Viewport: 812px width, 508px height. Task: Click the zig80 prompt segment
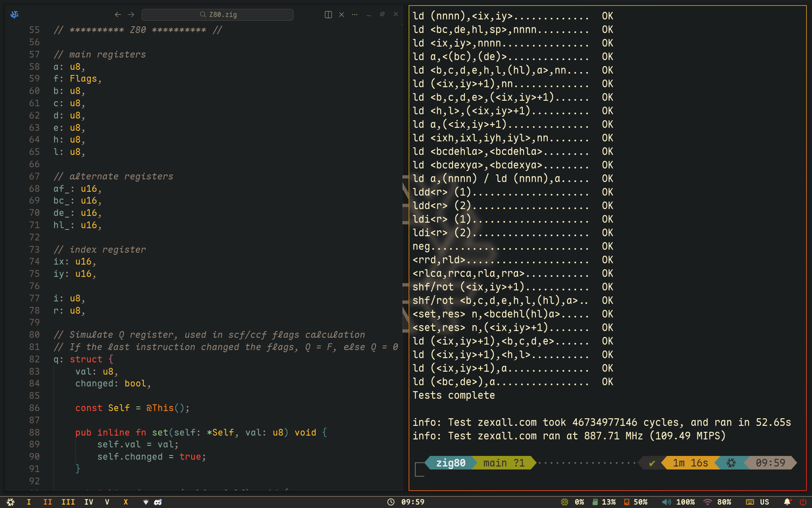450,463
